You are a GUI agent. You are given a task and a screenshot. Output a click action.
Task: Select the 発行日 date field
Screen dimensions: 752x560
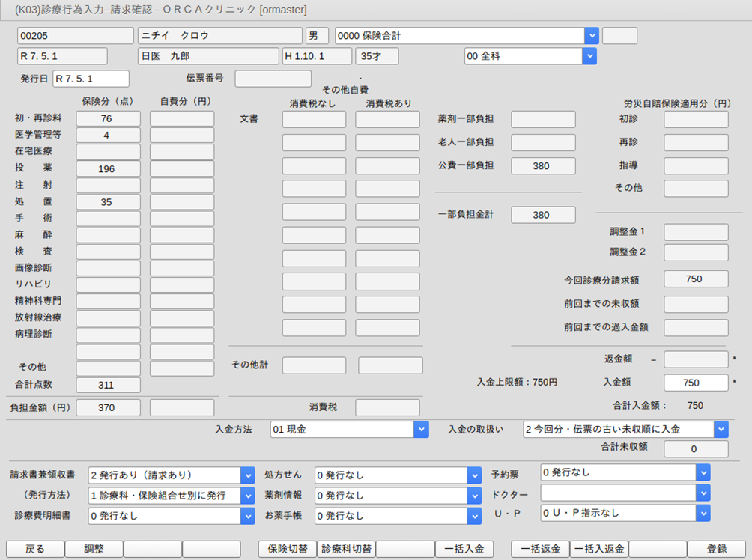click(x=91, y=78)
